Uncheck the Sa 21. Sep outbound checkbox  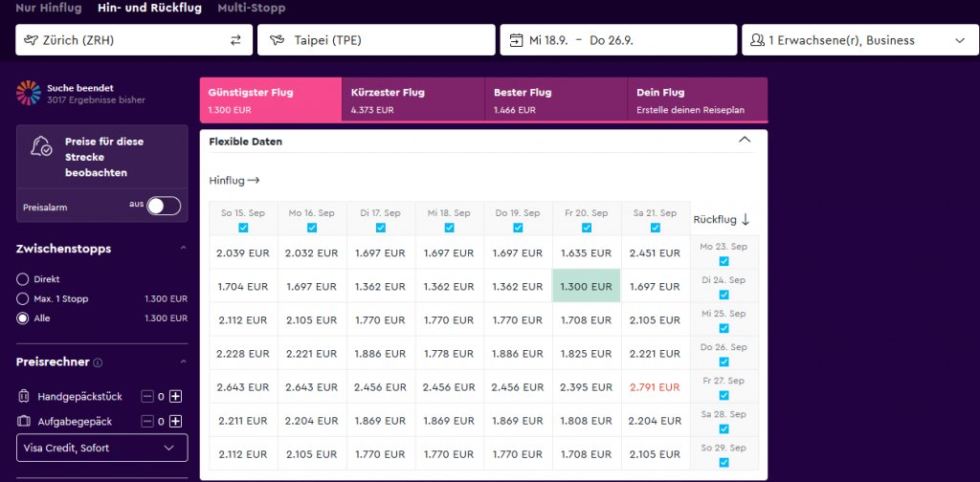click(655, 228)
